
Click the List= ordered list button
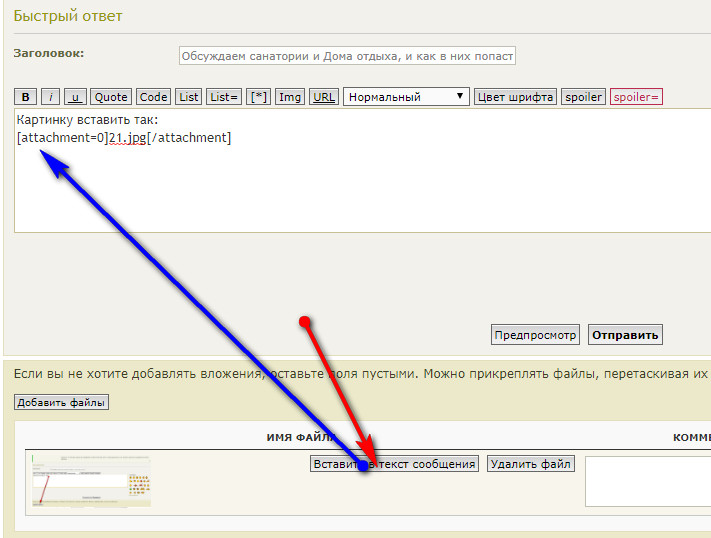(x=224, y=97)
